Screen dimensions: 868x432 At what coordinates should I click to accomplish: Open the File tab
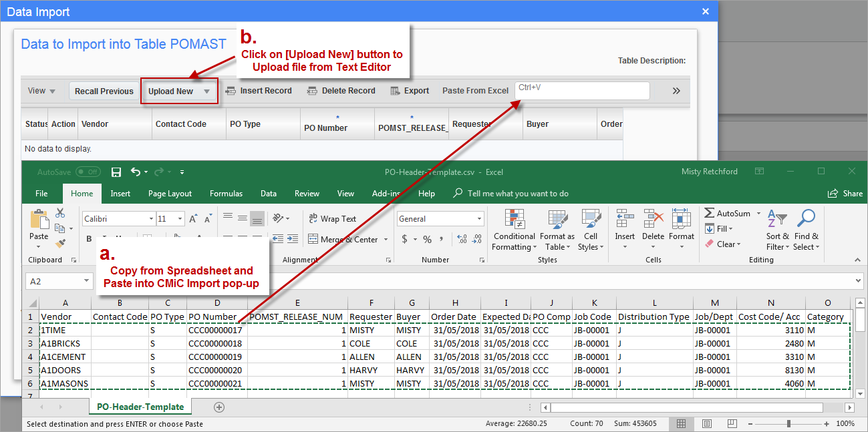pos(41,194)
